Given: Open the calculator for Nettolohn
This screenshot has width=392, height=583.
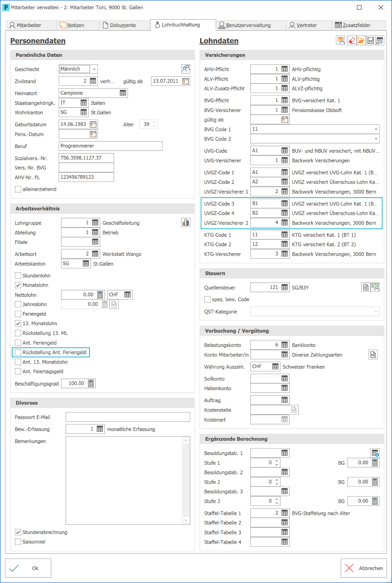Looking at the screenshot, I should [x=100, y=295].
